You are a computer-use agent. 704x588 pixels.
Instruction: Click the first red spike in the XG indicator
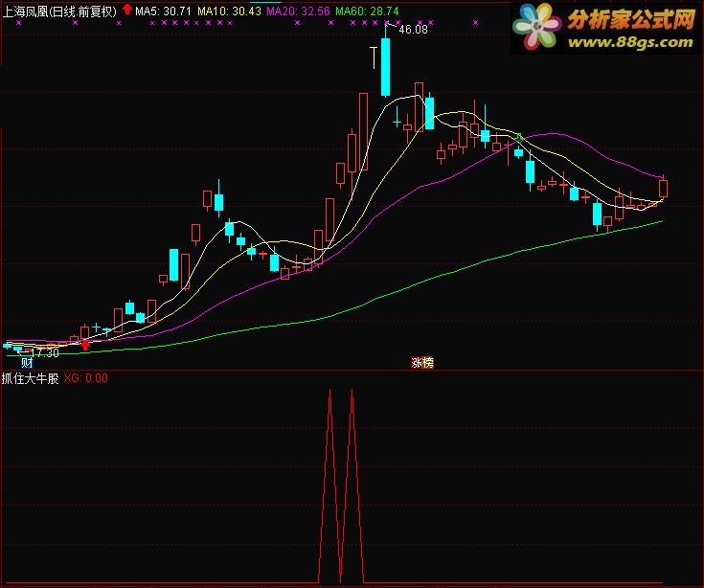[x=330, y=486]
